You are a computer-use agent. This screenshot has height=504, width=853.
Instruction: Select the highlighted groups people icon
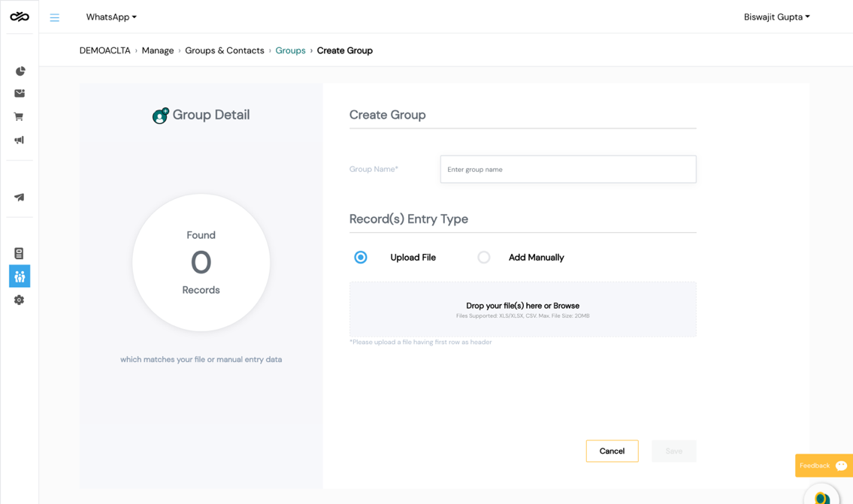point(20,276)
